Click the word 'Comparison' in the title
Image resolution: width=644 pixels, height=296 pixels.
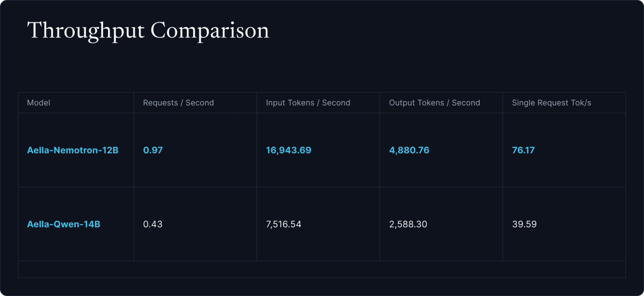click(210, 31)
